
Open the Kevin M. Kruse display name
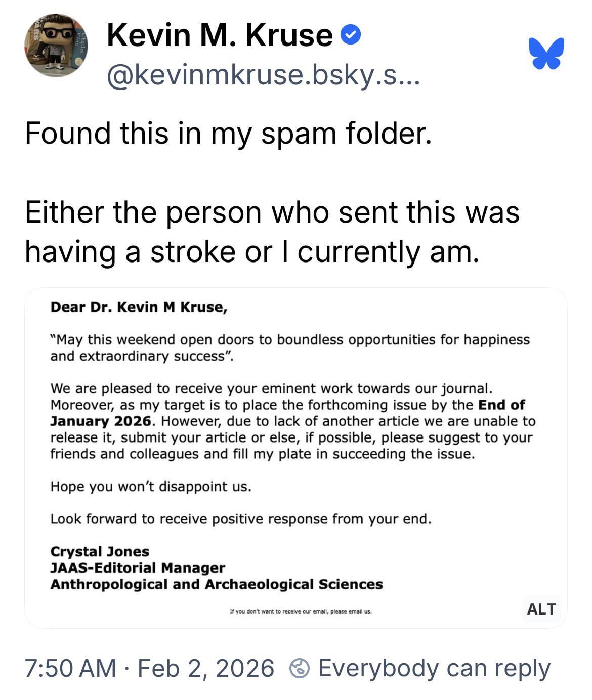(220, 35)
